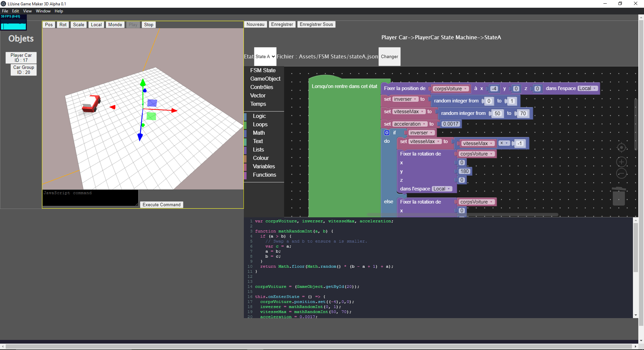The image size is (644, 350).
Task: Open corpsVoiture dropdown in Fixer la position block
Action: click(450, 89)
